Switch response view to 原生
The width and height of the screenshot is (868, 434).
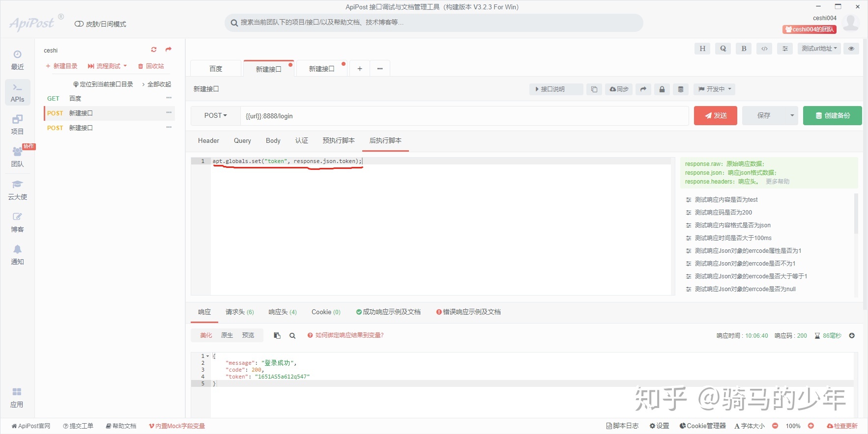227,335
